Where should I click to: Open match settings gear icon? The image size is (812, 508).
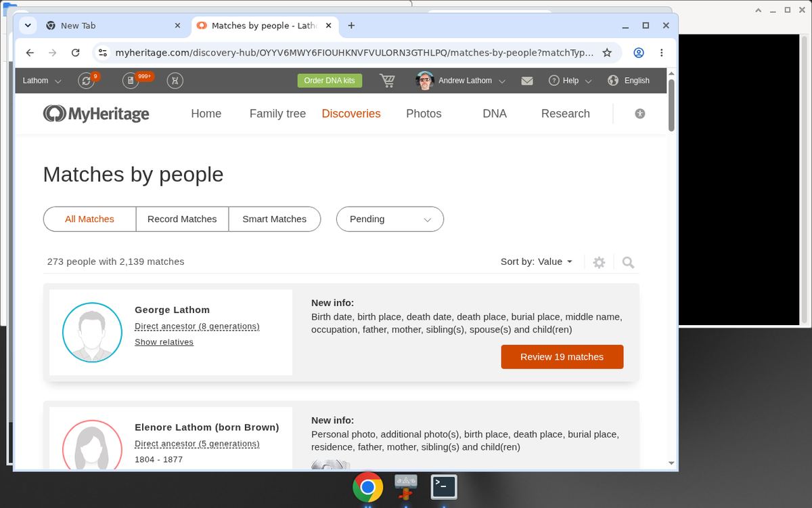[x=599, y=262]
